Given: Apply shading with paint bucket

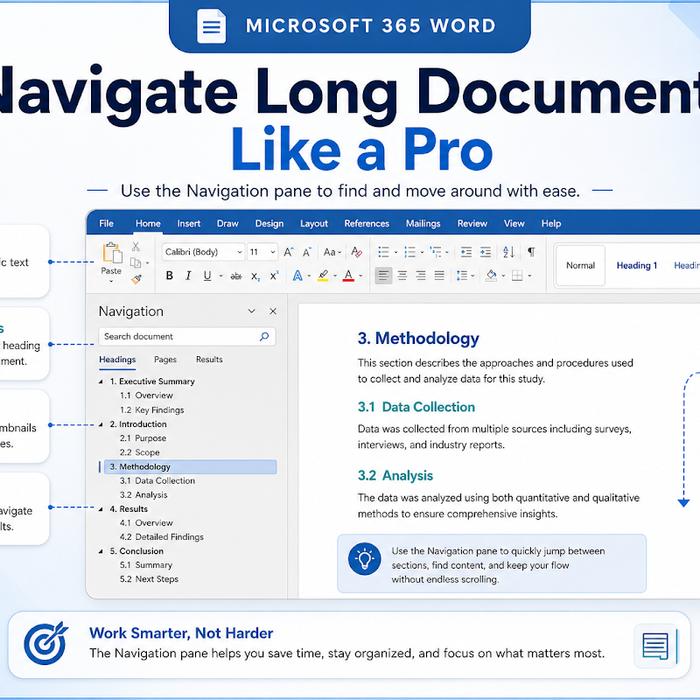Looking at the screenshot, I should click(492, 276).
